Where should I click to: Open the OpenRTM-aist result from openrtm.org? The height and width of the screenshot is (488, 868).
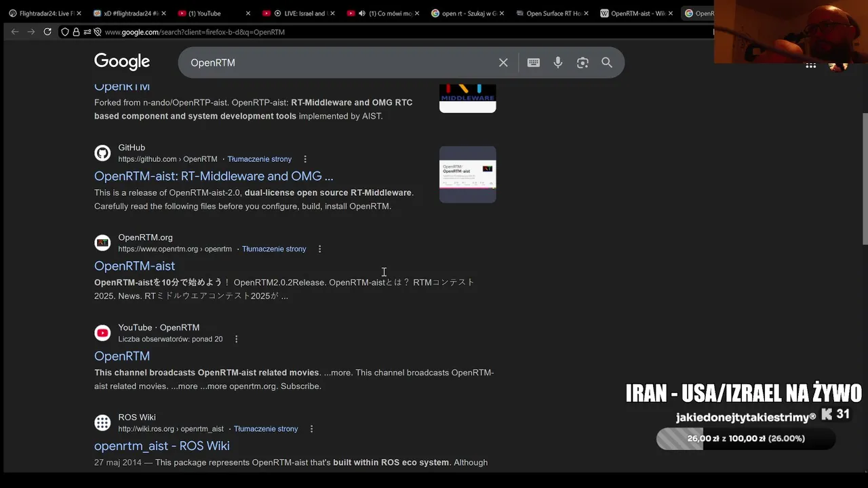[134, 266]
